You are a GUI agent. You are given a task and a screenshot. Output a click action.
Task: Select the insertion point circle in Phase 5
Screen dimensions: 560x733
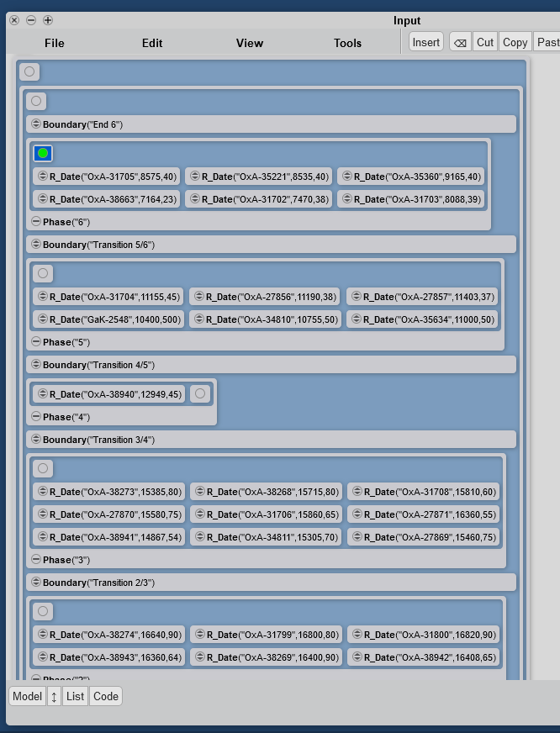[43, 273]
